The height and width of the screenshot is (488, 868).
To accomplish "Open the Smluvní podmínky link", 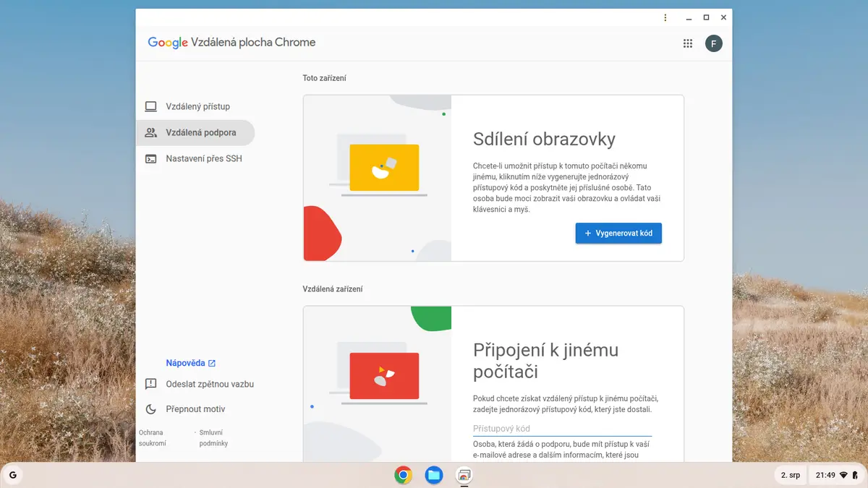I will [x=213, y=438].
